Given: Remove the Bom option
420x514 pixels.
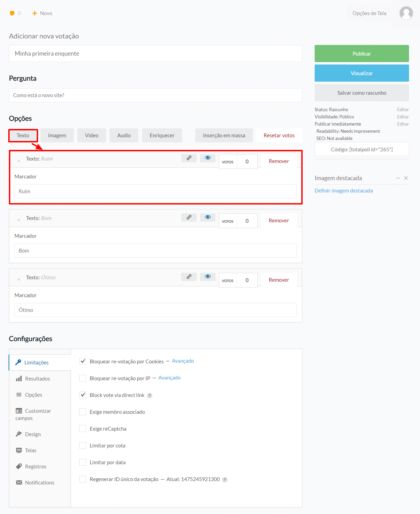Looking at the screenshot, I should 279,221.
